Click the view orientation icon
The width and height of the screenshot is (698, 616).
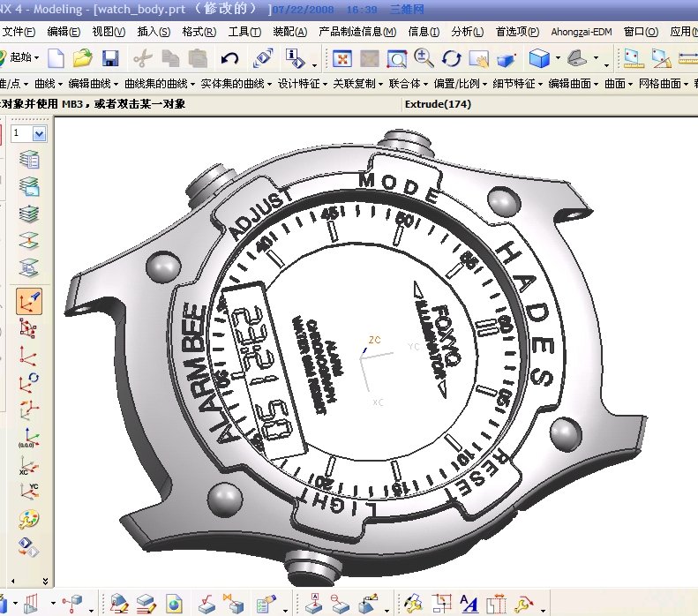coord(578,58)
